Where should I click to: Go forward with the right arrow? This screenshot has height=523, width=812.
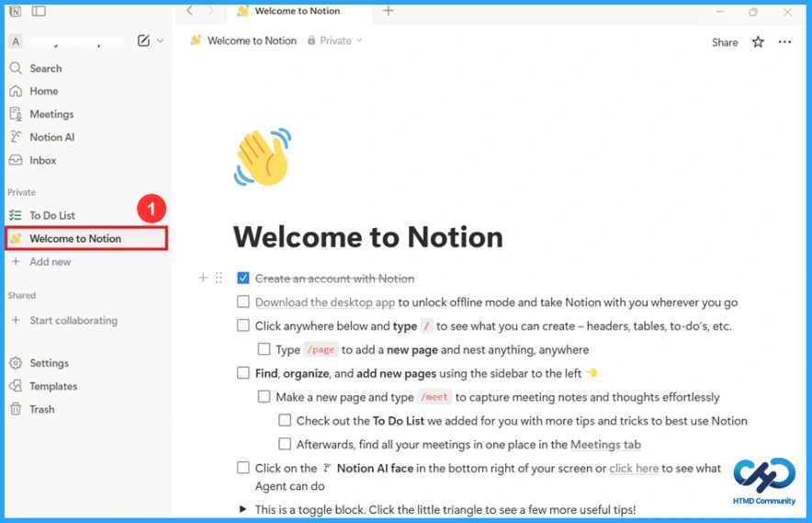(210, 11)
